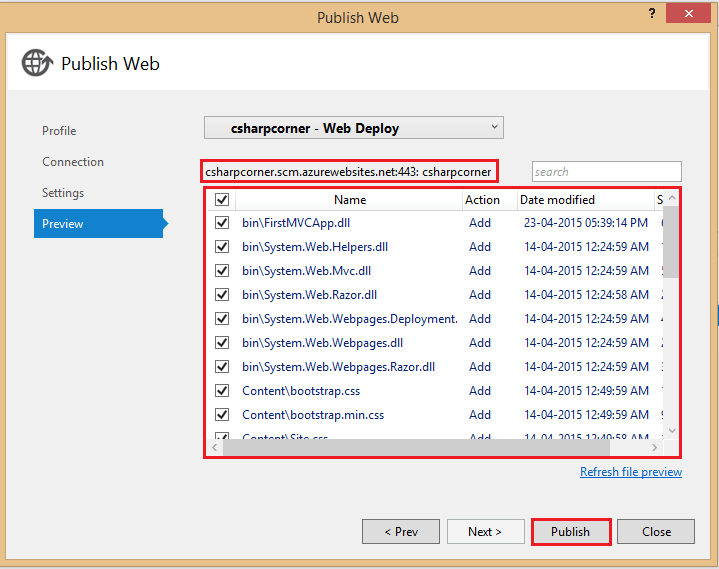Click date 14-04-2015 12:24:58 AM
The image size is (719, 569).
pos(586,295)
